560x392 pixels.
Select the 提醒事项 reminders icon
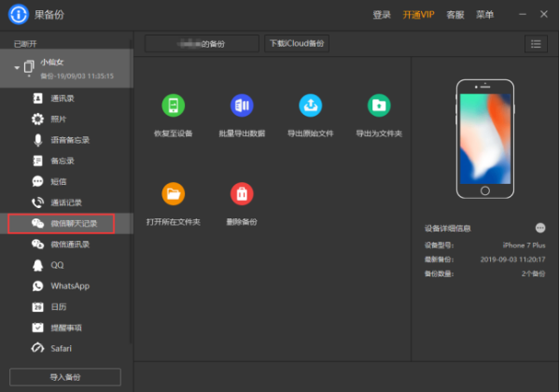37,328
